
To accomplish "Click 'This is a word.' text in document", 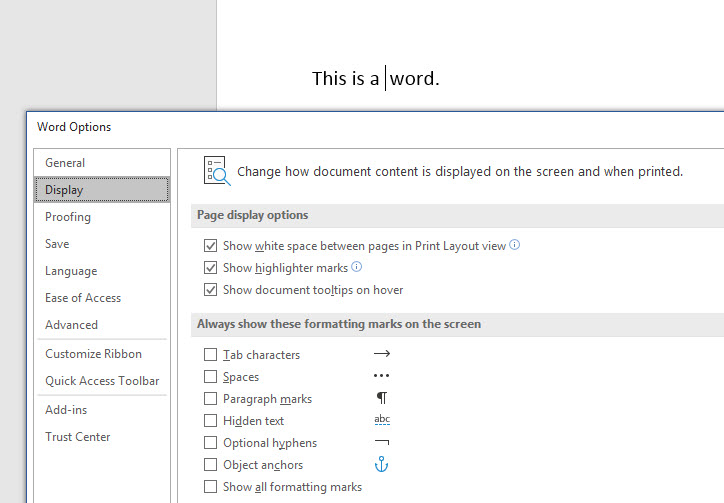I will point(376,79).
